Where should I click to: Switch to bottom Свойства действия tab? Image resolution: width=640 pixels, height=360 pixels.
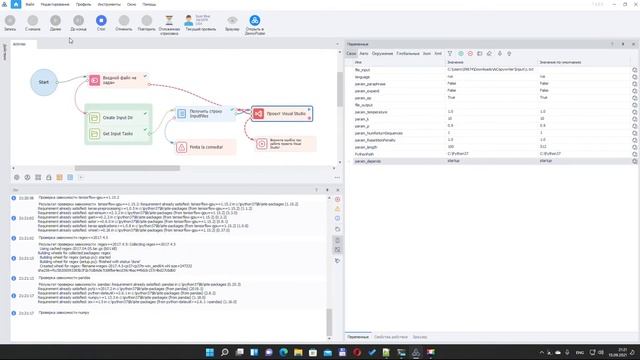[391, 337]
